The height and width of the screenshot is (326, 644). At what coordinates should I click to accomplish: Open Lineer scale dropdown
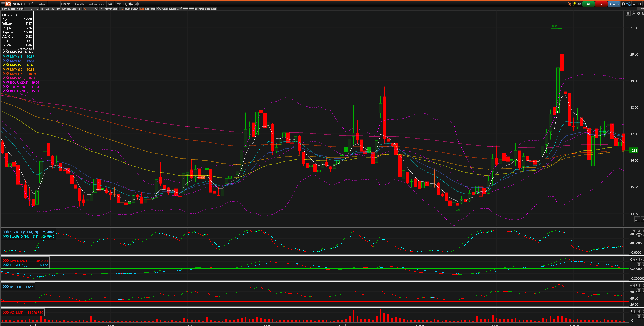(x=66, y=4)
